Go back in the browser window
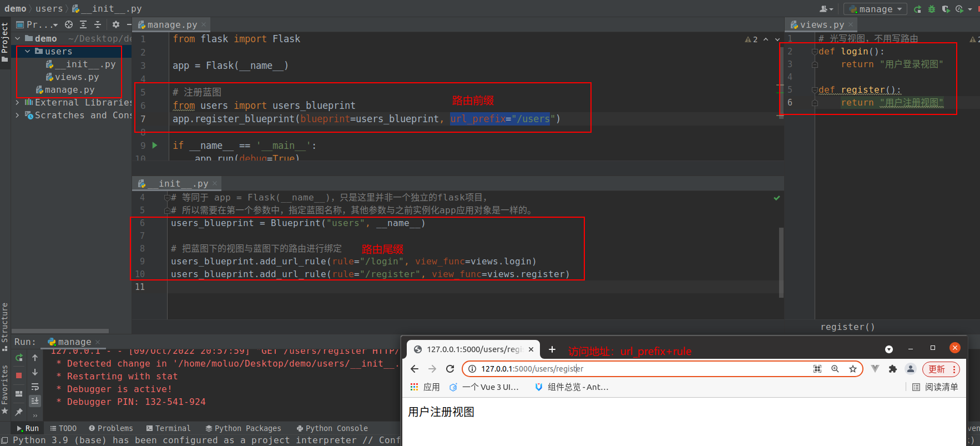This screenshot has height=446, width=980. [415, 369]
